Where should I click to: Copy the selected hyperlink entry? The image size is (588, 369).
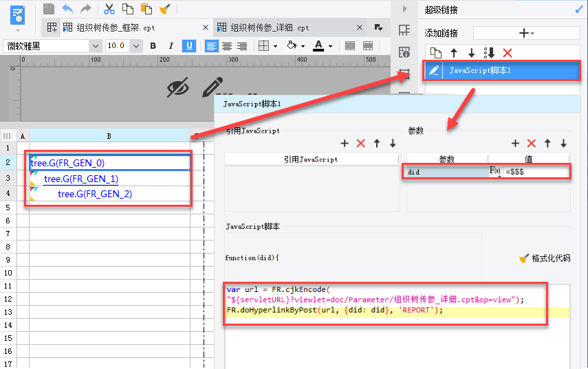436,53
